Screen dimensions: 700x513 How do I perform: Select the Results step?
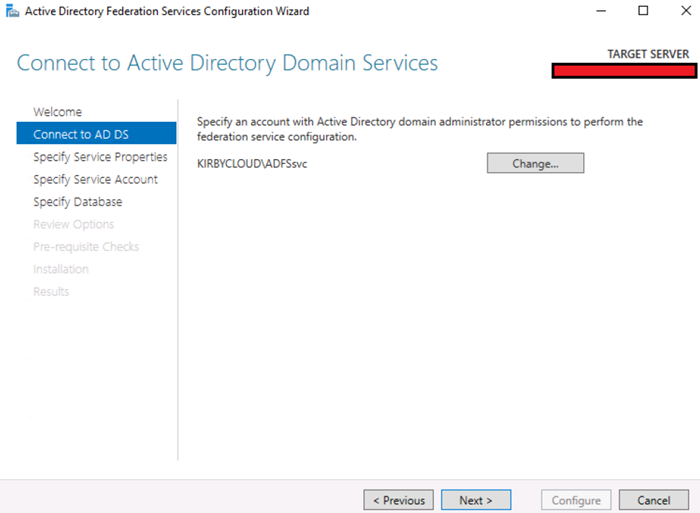pos(51,292)
